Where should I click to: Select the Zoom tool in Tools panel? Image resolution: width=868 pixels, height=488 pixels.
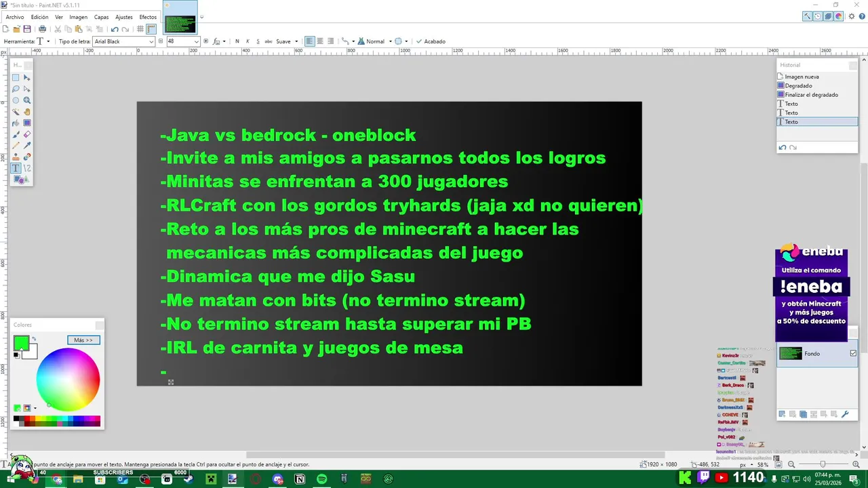tap(27, 100)
